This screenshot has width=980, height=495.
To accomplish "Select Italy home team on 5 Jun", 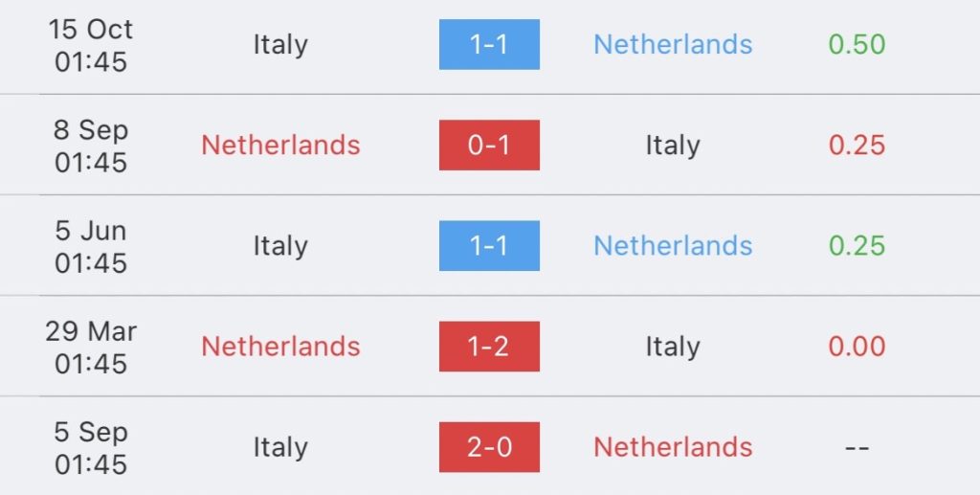I will click(x=280, y=246).
